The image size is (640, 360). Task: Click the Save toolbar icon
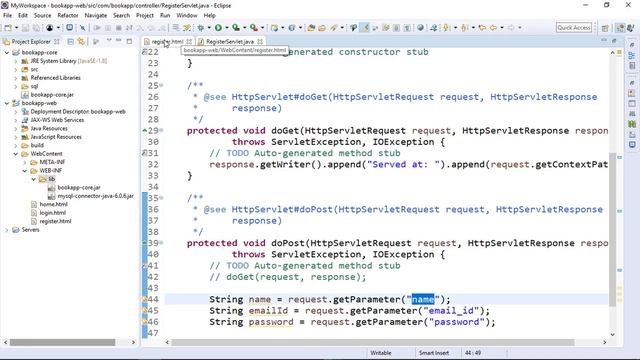(x=25, y=28)
